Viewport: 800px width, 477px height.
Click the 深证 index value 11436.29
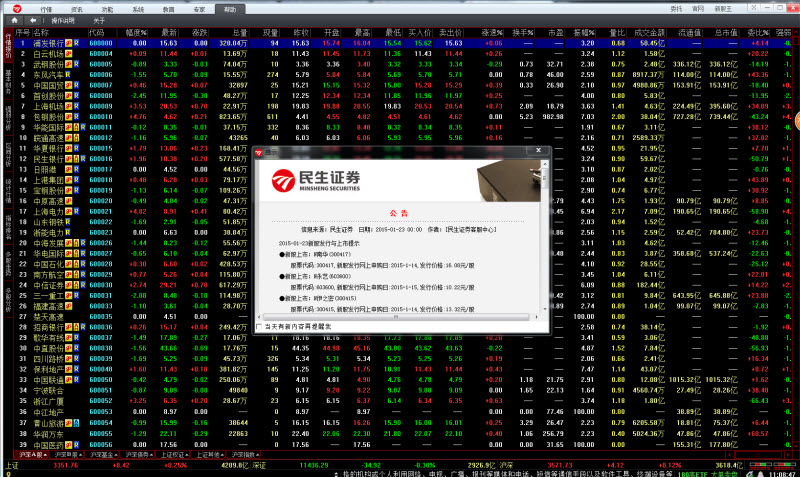(314, 465)
